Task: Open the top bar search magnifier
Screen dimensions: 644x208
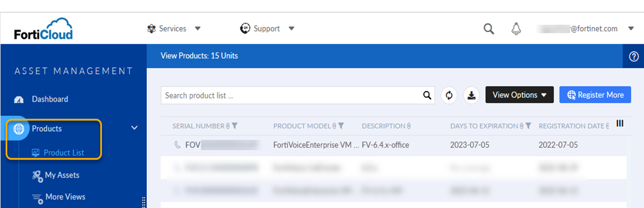Action: pyautogui.click(x=489, y=29)
